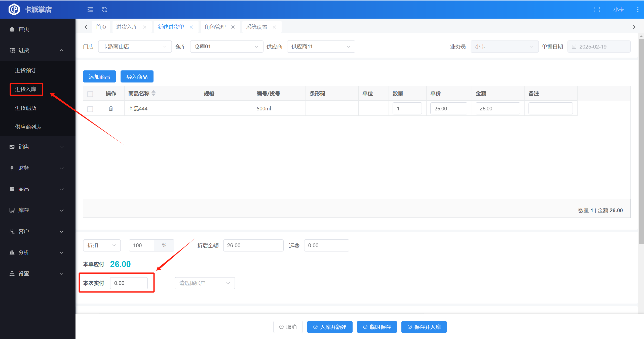The height and width of the screenshot is (339, 644).
Task: Sort by 商品名称 column arrows
Action: [154, 93]
